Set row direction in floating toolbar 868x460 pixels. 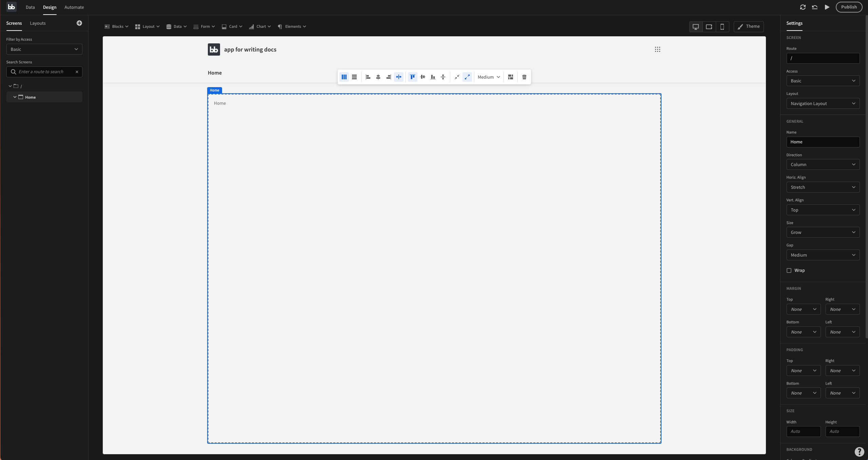(x=354, y=77)
